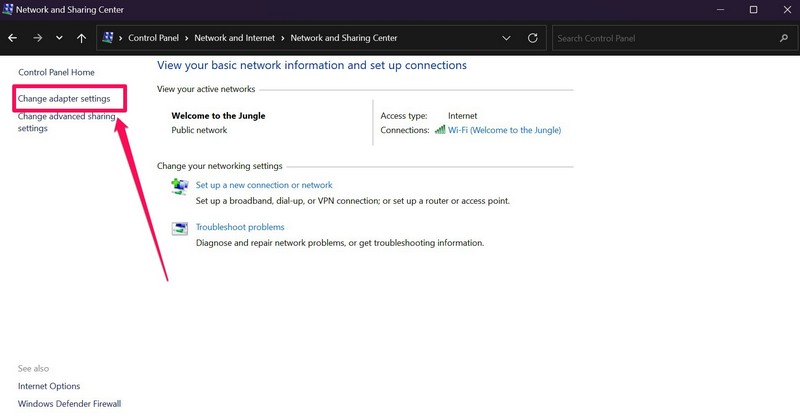The height and width of the screenshot is (418, 800).
Task: Navigate to Network and Internet breadcrumb
Action: point(235,38)
